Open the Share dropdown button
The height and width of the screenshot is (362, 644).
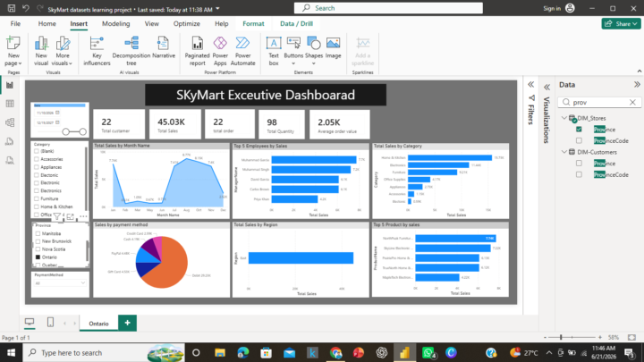tap(621, 24)
